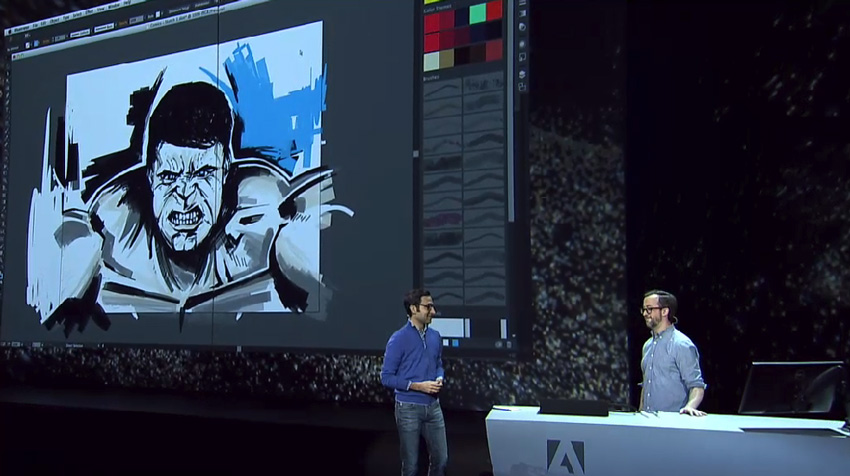850x476 pixels.
Task: Click the small blue swatch at panel bottom
Action: (x=455, y=343)
